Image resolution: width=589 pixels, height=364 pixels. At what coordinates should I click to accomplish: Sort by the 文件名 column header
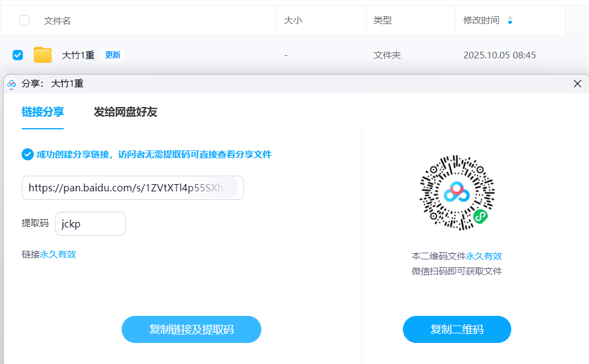point(57,21)
